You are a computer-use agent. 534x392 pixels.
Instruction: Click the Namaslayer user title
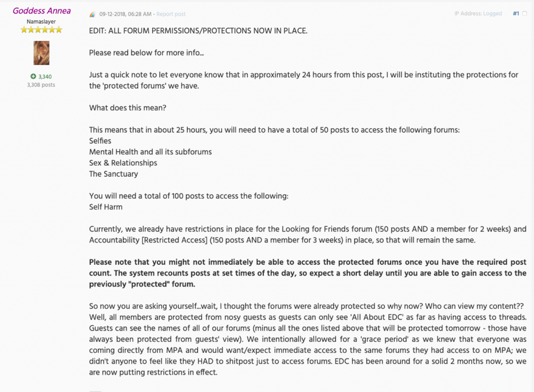[41, 21]
